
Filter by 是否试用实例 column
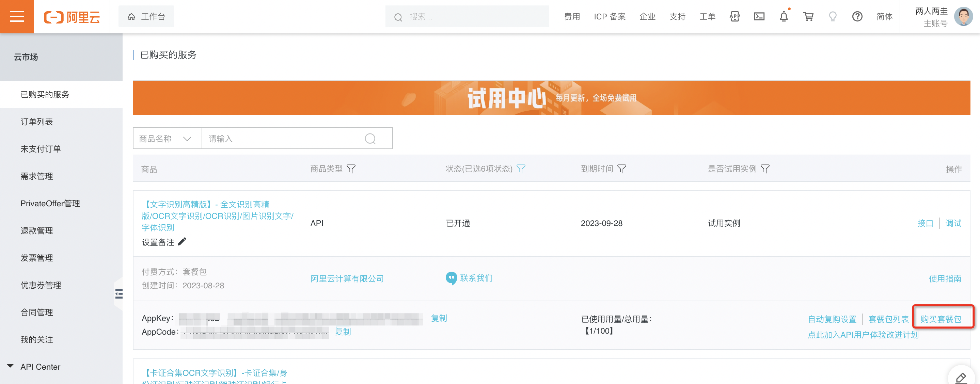[765, 169]
